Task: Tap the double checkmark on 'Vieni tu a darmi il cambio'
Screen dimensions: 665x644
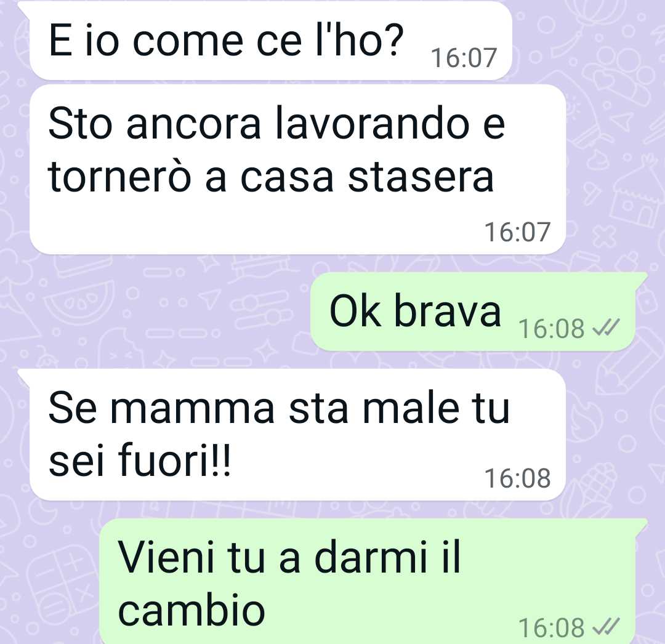Action: tap(606, 627)
